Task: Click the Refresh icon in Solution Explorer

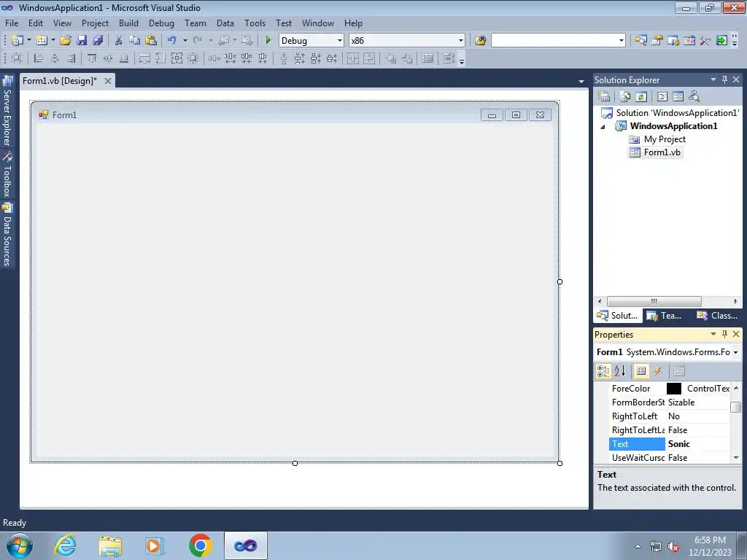Action: click(641, 97)
